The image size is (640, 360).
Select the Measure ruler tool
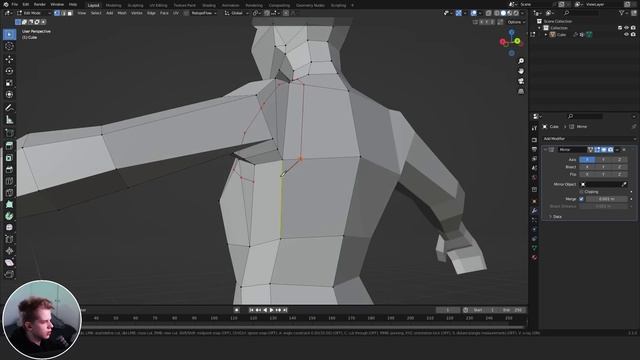9,120
